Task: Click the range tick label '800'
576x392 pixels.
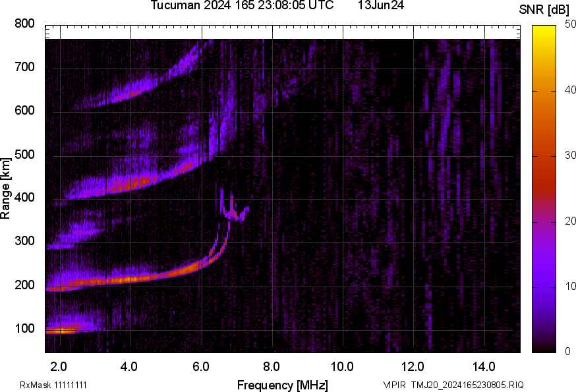Action: pyautogui.click(x=24, y=24)
